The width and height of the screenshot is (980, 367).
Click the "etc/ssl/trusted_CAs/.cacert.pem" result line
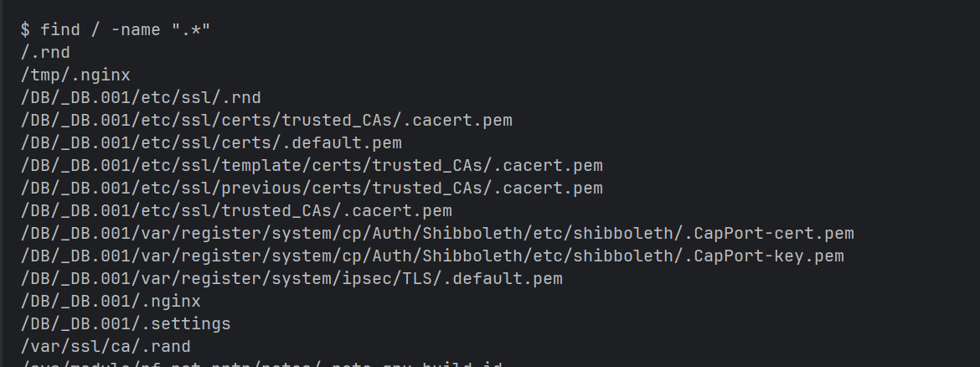(236, 211)
